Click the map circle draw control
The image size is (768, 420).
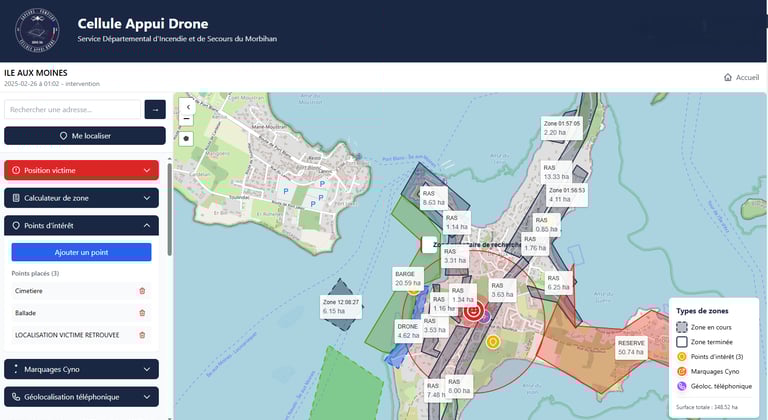click(x=186, y=139)
